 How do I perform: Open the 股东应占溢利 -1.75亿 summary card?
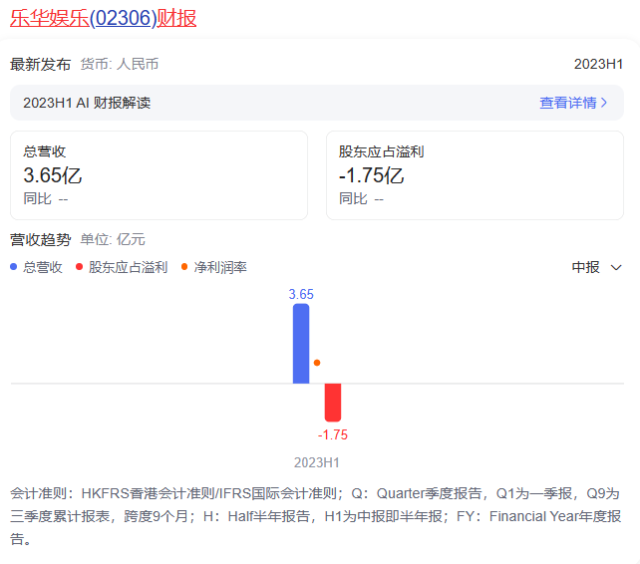(475, 175)
